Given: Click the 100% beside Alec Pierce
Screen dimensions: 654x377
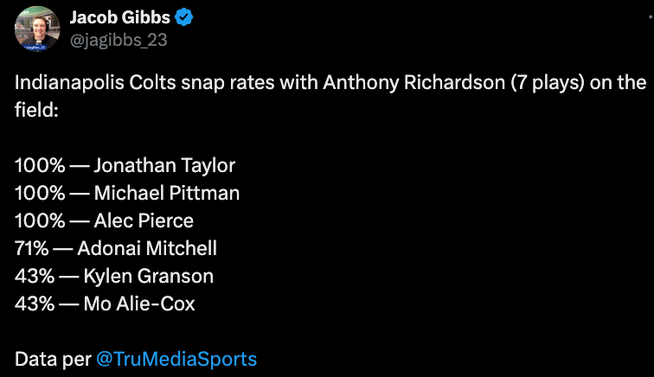Looking at the screenshot, I should click(40, 221).
